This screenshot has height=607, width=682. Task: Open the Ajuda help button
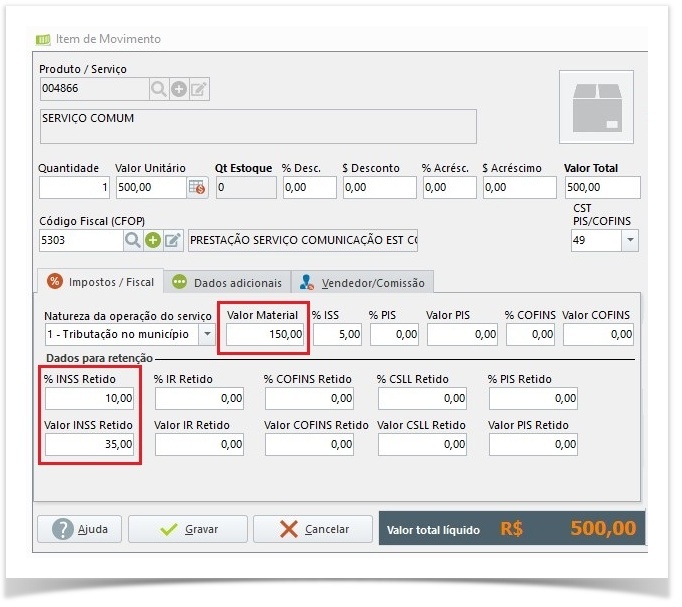(x=80, y=529)
